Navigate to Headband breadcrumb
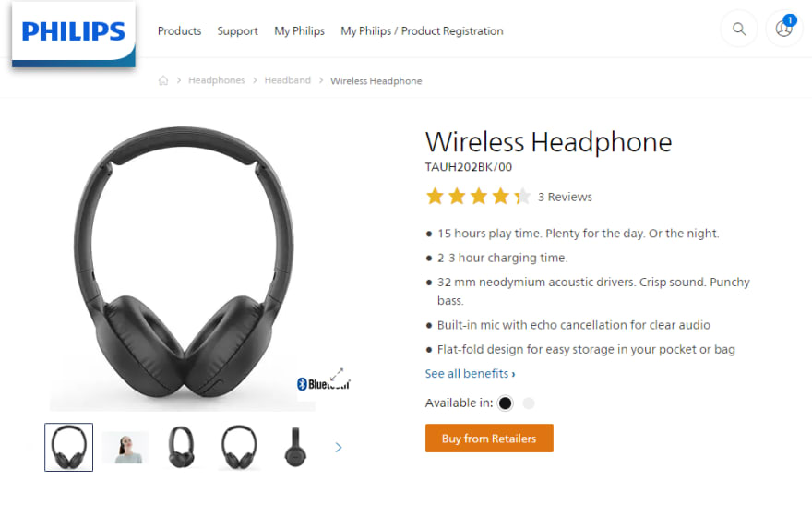Image resolution: width=812 pixels, height=505 pixels. [287, 80]
